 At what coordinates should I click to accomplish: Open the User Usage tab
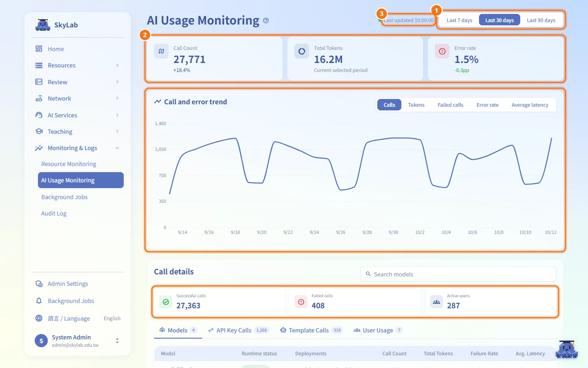click(x=378, y=330)
